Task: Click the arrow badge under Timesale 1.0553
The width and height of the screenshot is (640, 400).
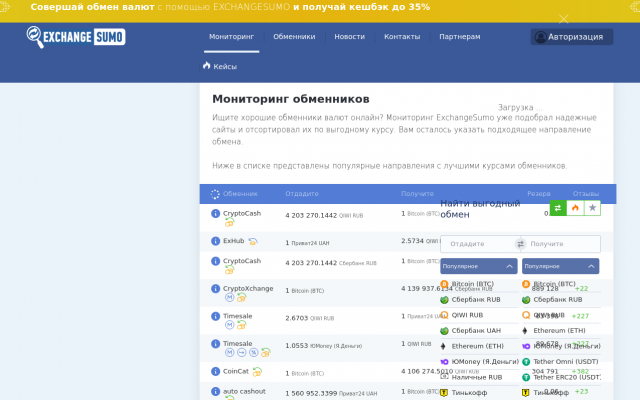Action: coord(242,353)
